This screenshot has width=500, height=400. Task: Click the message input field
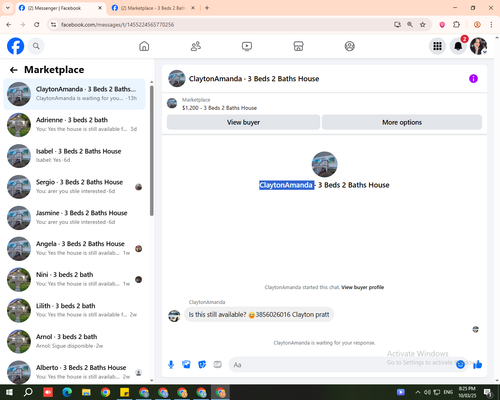click(348, 365)
